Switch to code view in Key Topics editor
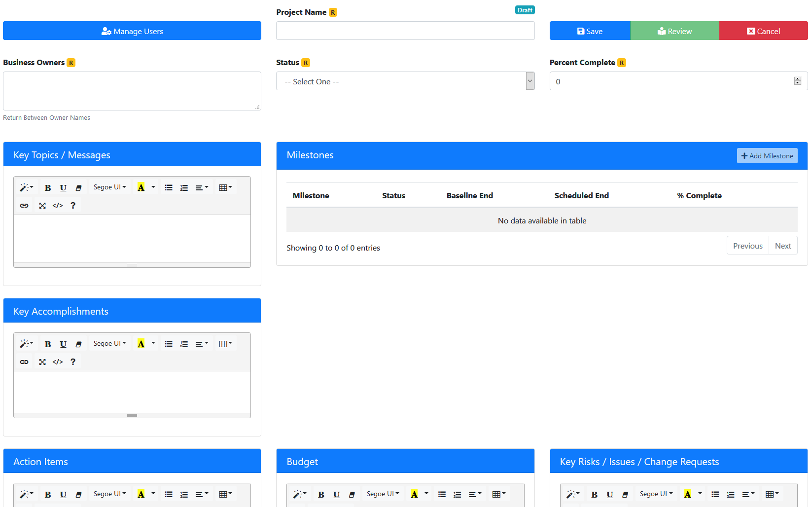This screenshot has width=812, height=507. click(x=58, y=205)
